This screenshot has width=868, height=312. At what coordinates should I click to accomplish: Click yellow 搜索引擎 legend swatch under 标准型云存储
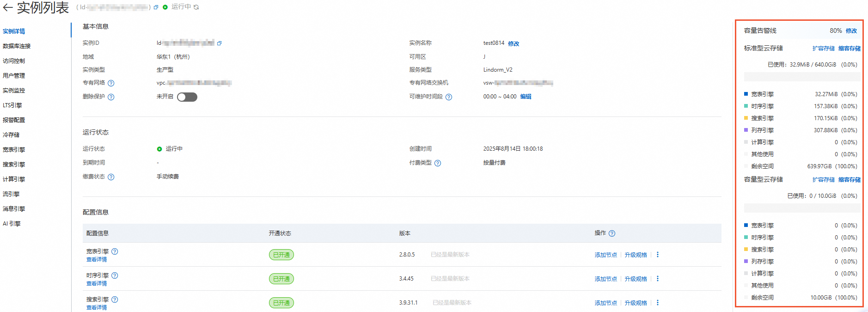point(746,118)
